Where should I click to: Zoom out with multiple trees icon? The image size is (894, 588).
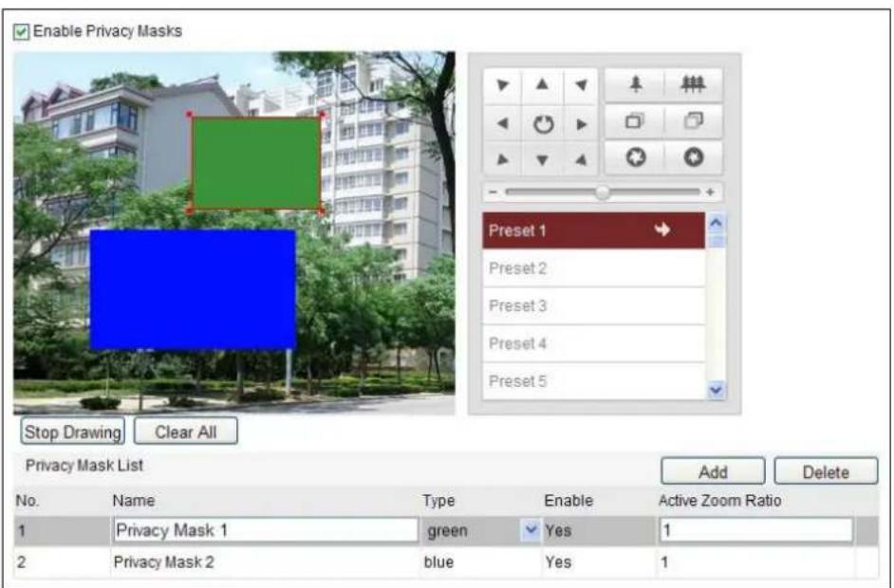[x=694, y=84]
